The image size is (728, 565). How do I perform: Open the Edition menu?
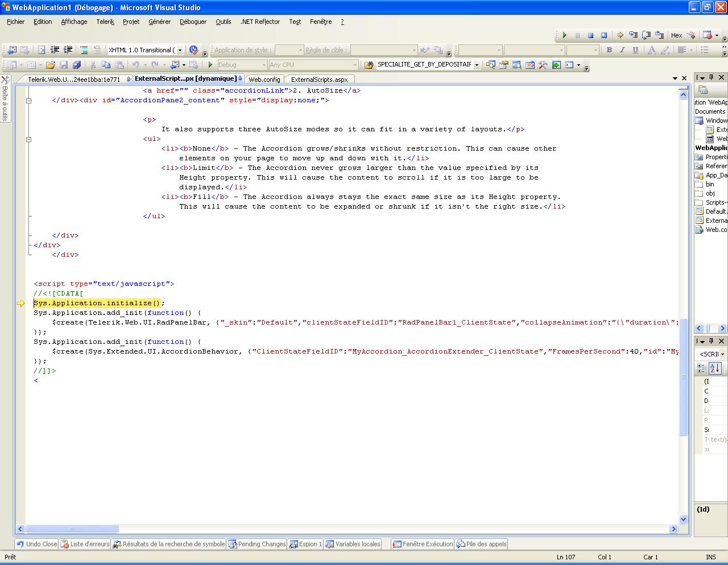(43, 22)
